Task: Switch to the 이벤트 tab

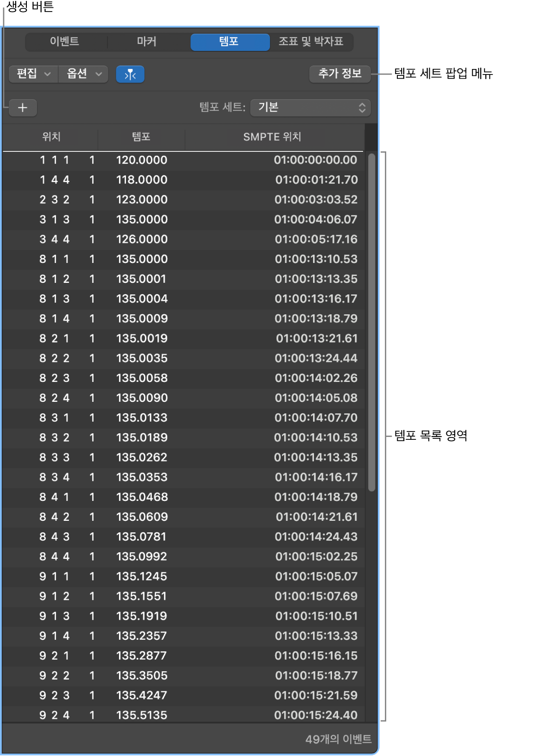Action: [65, 42]
